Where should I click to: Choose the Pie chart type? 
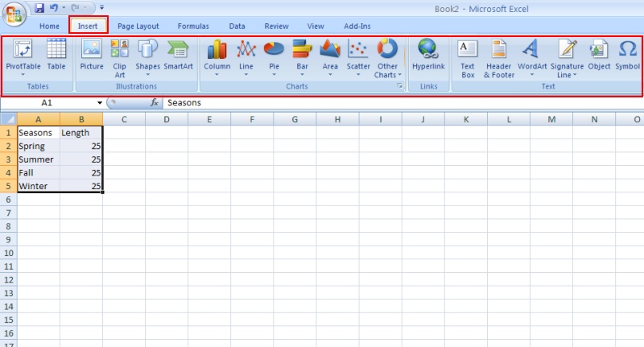[274, 58]
